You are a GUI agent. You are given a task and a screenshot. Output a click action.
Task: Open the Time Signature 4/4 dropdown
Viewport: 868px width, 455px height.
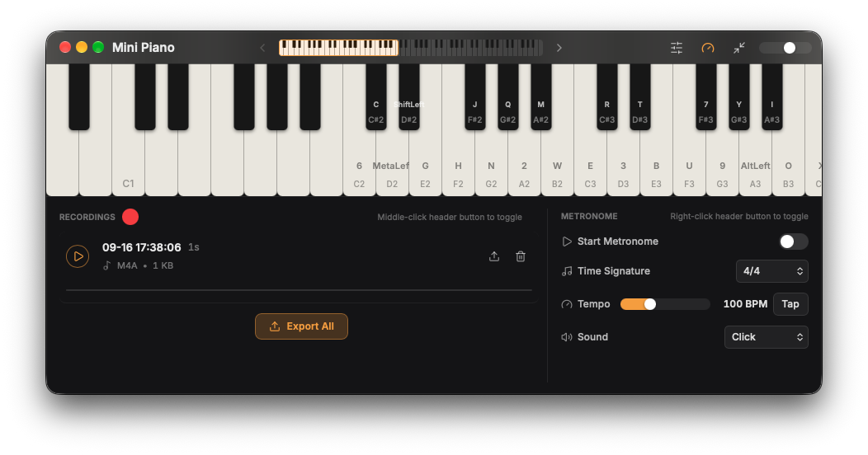point(771,271)
